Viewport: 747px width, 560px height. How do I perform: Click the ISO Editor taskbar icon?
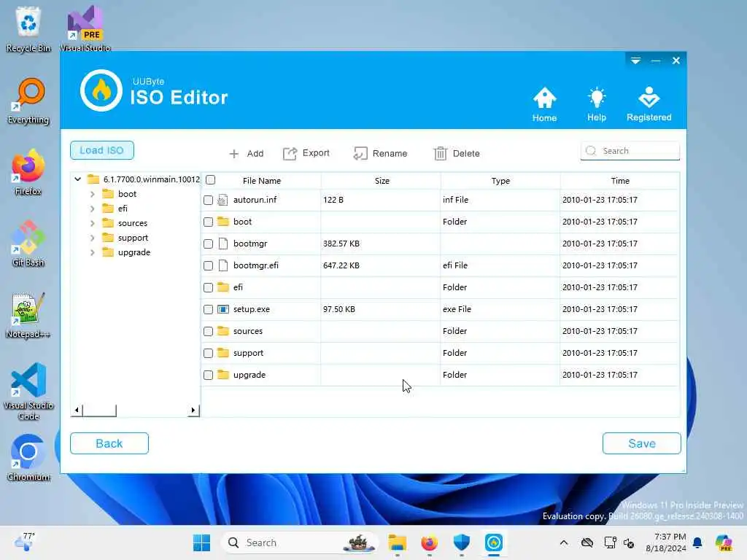[x=494, y=542]
